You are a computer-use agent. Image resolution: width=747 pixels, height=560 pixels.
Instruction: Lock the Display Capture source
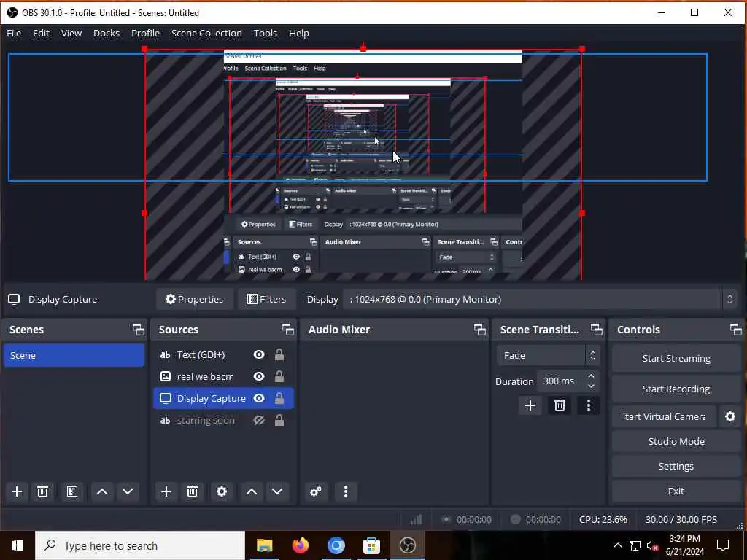point(279,399)
